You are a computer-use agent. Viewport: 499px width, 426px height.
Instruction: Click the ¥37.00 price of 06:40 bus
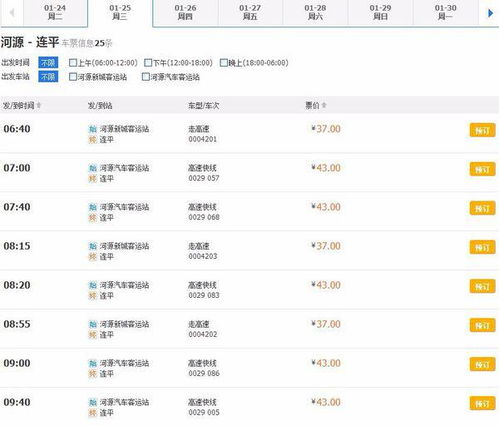tap(326, 129)
